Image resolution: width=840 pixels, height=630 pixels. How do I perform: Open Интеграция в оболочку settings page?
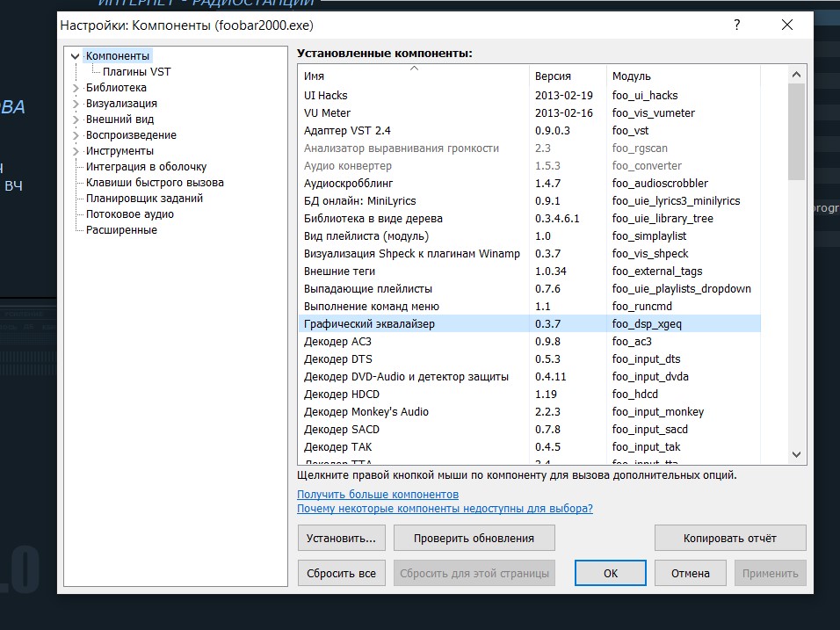point(146,167)
